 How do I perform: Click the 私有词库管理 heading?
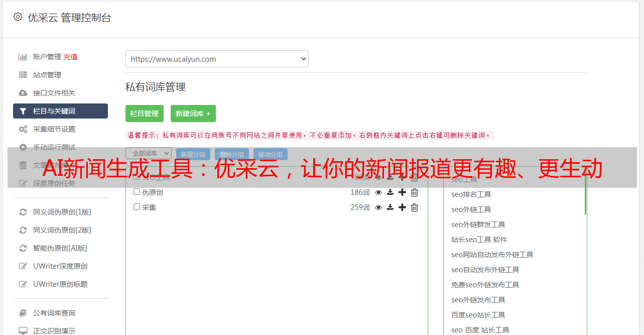tap(156, 87)
